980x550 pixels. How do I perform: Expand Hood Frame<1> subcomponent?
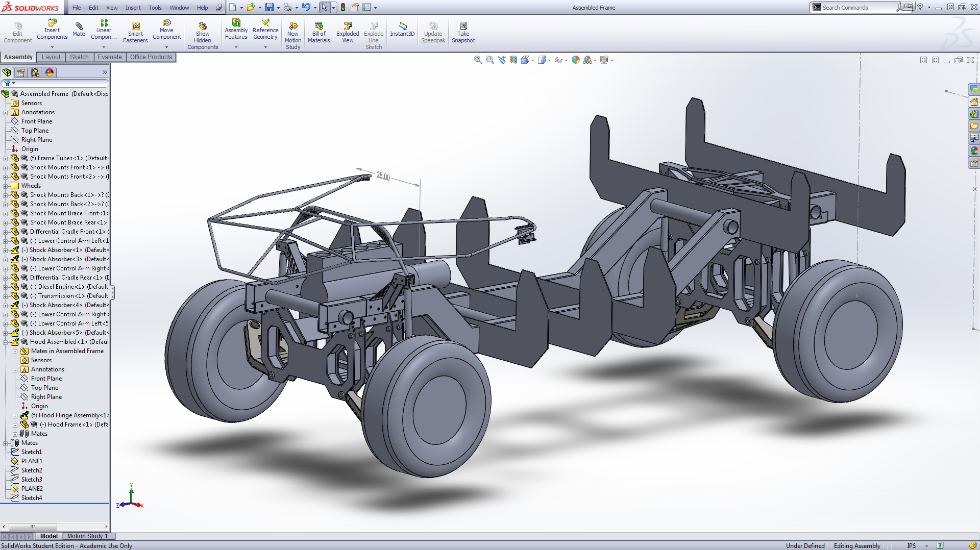(x=15, y=425)
